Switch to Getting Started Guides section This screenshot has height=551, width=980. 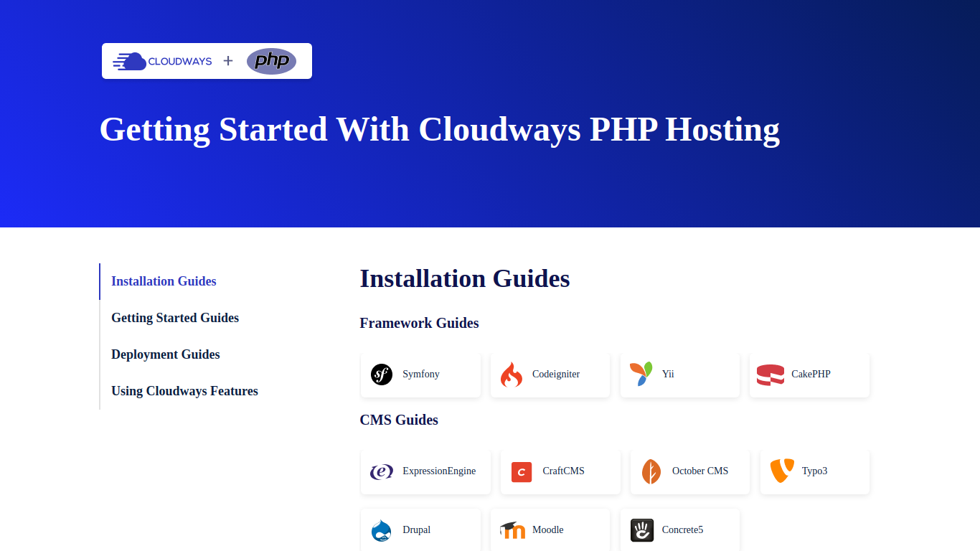coord(175,318)
